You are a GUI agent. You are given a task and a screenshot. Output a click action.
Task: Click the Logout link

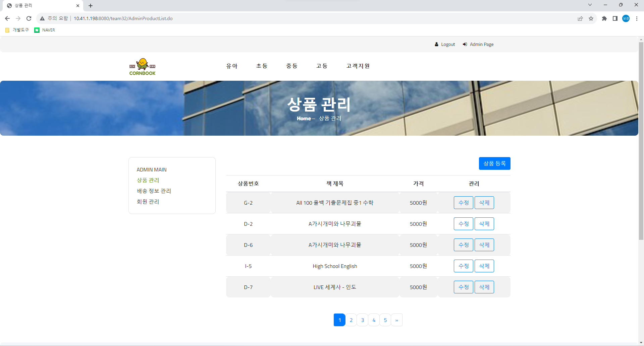[445, 44]
